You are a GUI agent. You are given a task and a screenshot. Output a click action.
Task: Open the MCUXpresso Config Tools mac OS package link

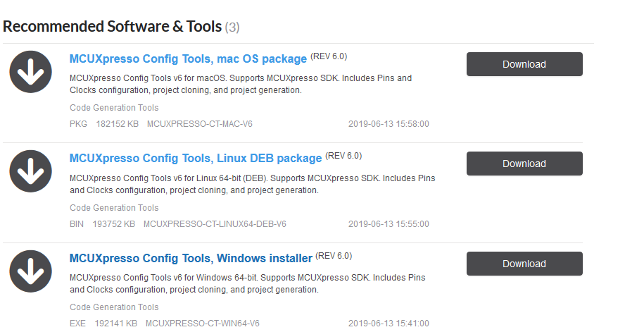click(x=188, y=59)
